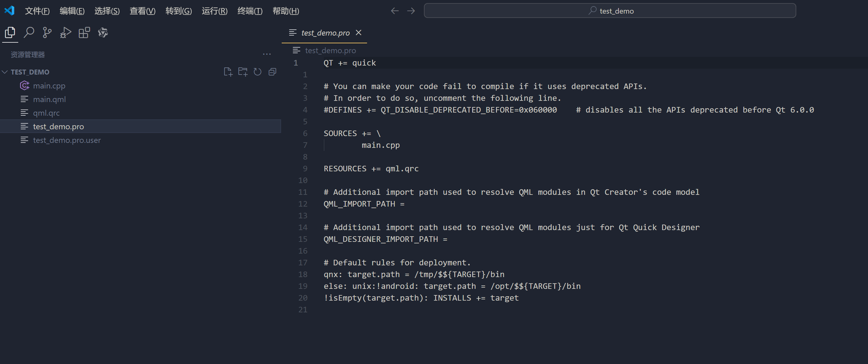Navigate back with the back arrow
Viewport: 868px width, 364px height.
point(395,11)
